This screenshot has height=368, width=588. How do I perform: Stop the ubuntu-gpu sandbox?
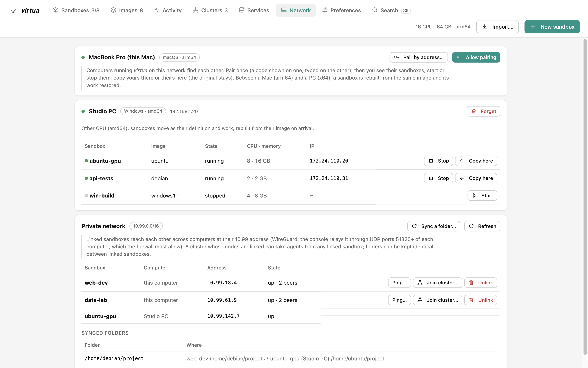(x=438, y=161)
